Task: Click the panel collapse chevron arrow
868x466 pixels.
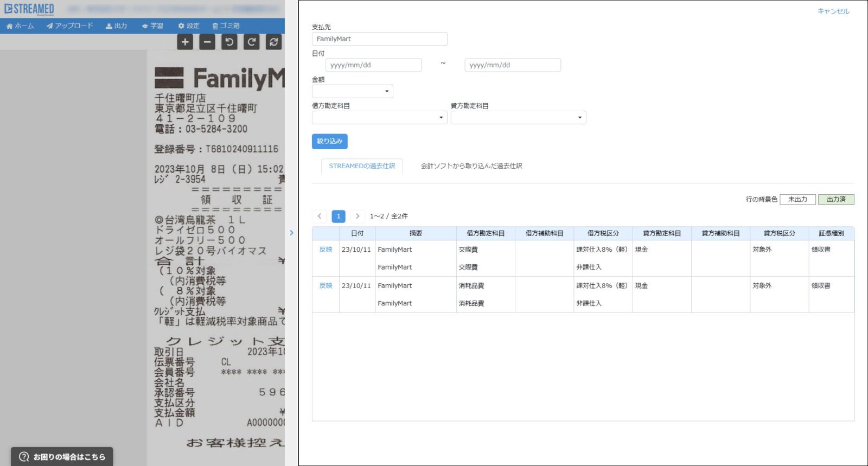Action: point(291,233)
